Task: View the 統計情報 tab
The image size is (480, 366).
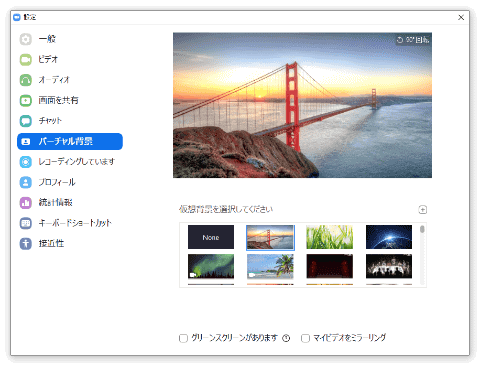Action: 70,203
